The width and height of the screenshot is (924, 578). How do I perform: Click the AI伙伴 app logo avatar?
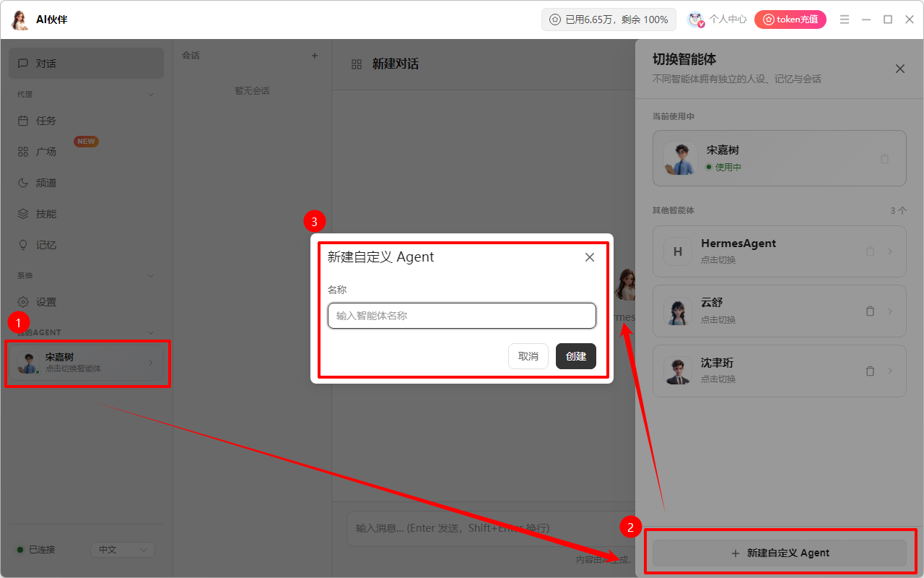click(x=20, y=20)
